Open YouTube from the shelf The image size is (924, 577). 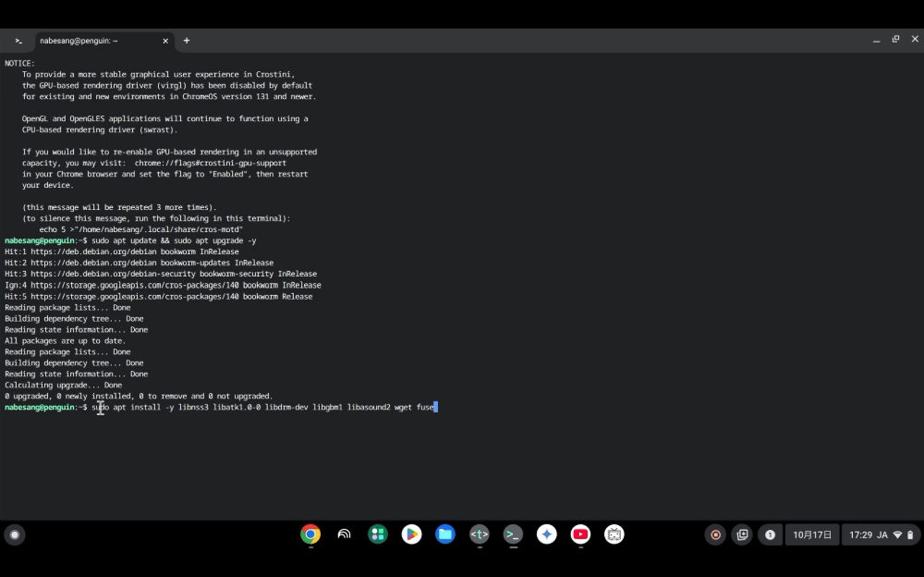(580, 534)
